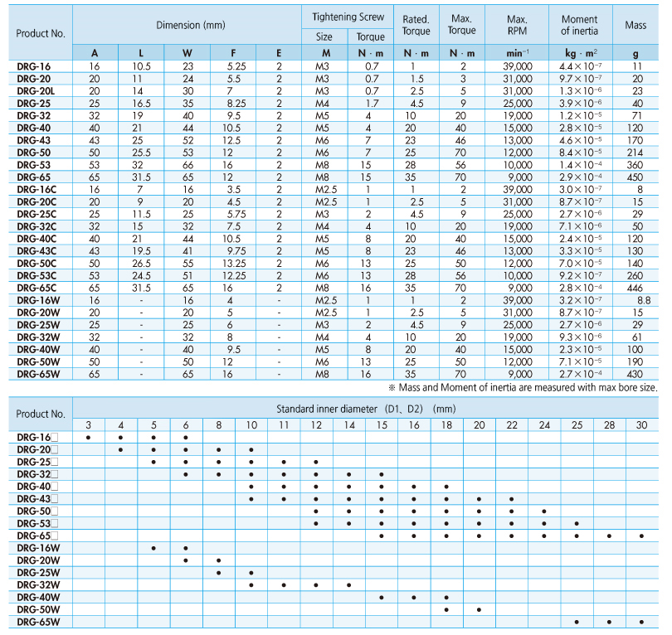Click product name "DRG-65C"
Viewport: 672px width, 635px height.
37,288
